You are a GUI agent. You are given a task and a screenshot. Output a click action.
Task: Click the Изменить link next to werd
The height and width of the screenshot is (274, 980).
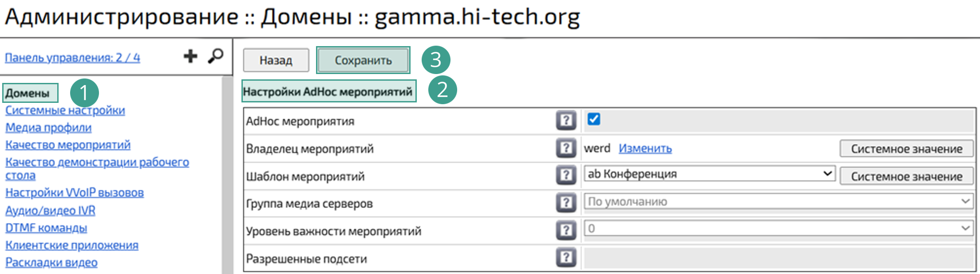click(645, 149)
